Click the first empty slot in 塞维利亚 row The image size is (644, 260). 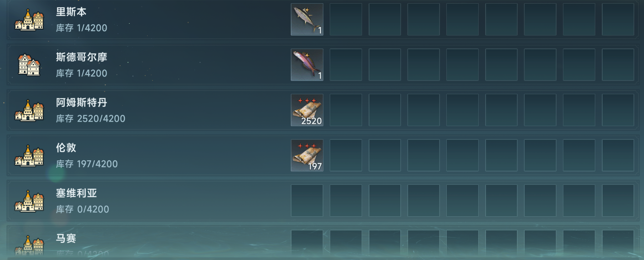307,201
